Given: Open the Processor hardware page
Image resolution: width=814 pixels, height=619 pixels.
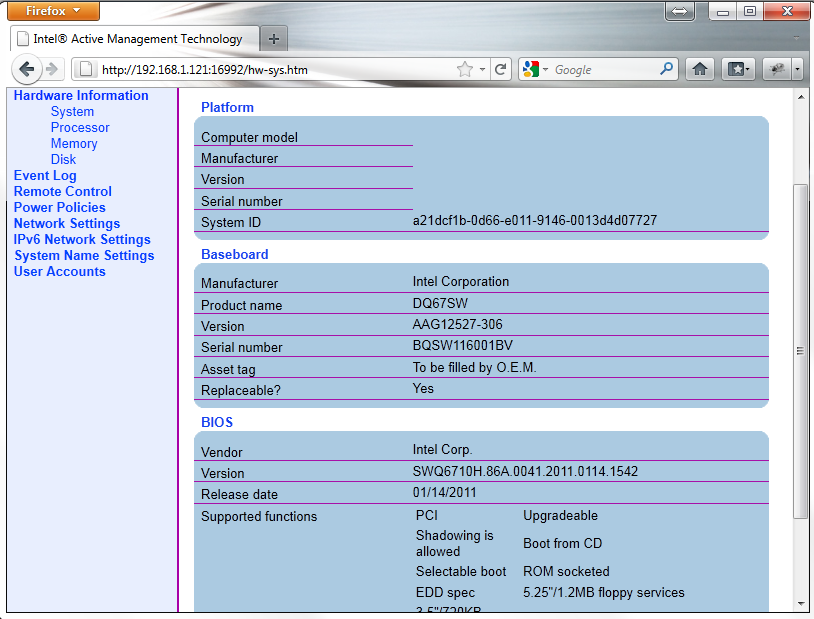Looking at the screenshot, I should coord(80,128).
